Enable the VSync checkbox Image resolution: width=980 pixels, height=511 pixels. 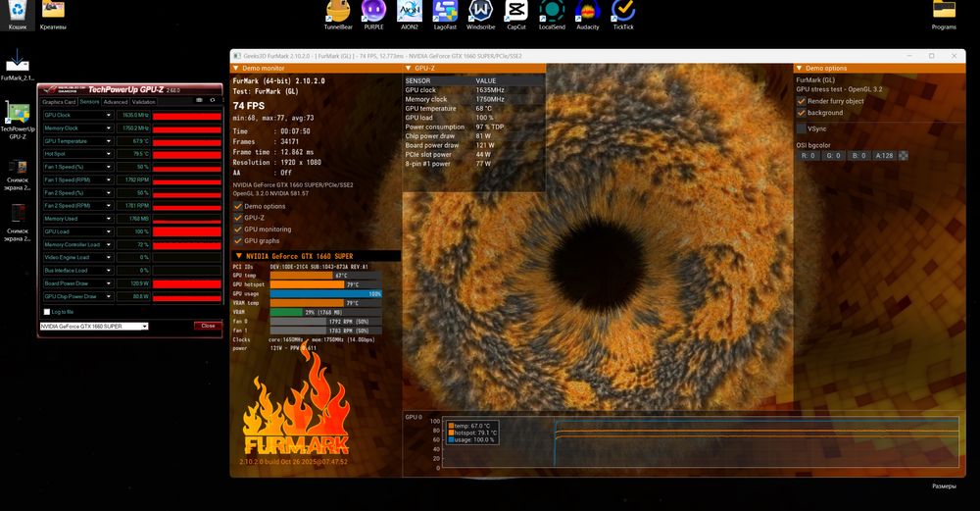click(x=801, y=128)
